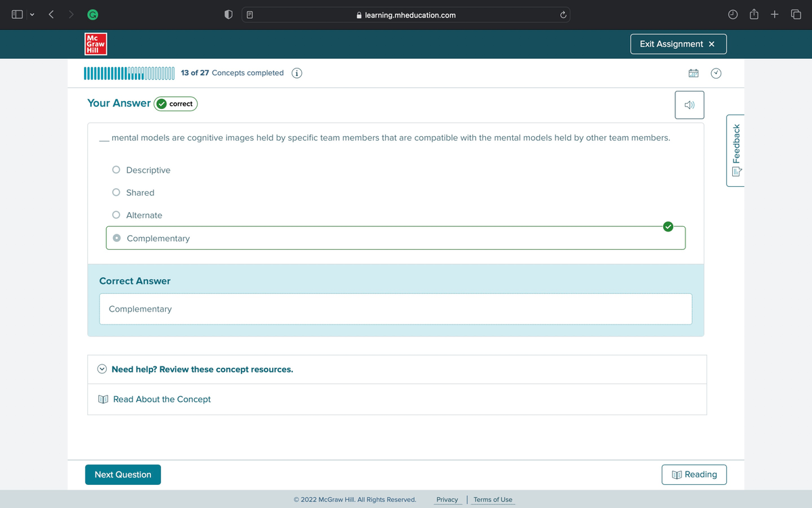This screenshot has width=812, height=508.
Task: Click the privacy shield icon in toolbar
Action: coord(229,15)
